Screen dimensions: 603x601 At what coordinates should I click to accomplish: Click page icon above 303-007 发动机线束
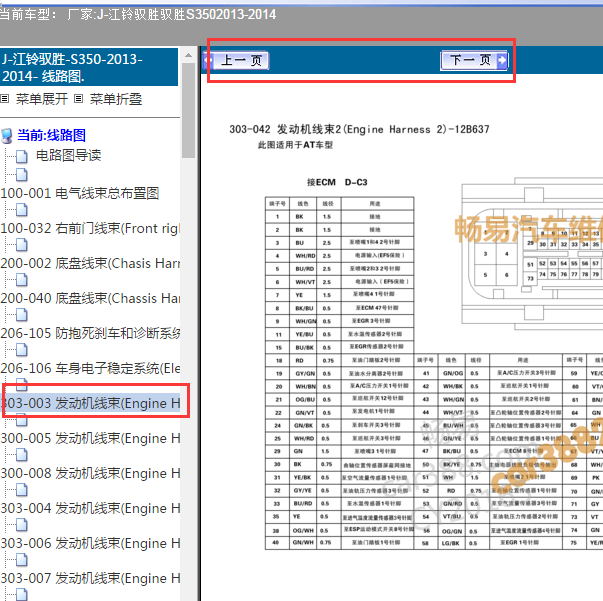[x=22, y=559]
